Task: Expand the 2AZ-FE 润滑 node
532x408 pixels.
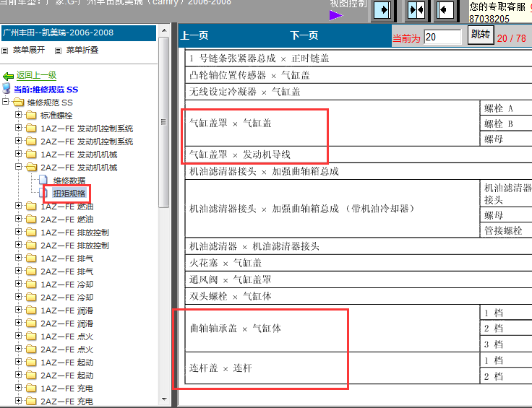Action: coord(18,323)
